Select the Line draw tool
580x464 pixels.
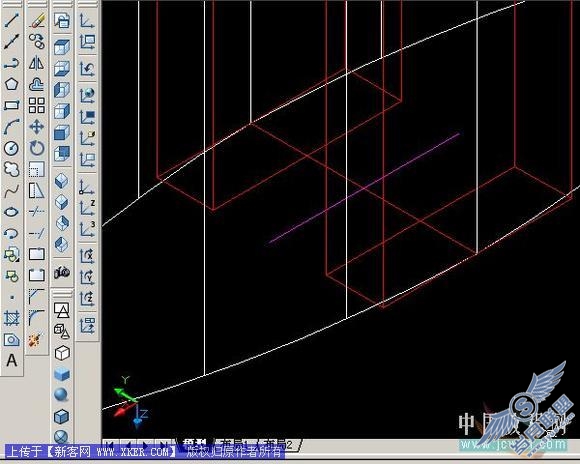[x=11, y=20]
